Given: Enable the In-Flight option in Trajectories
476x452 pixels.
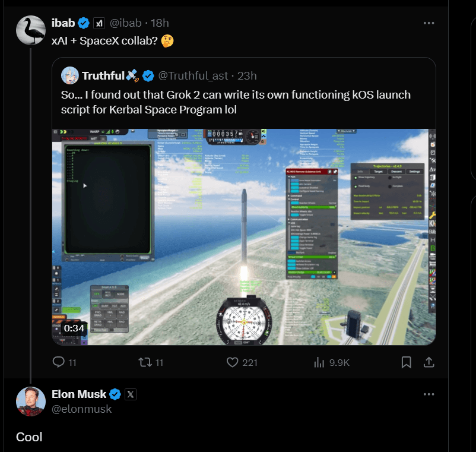Looking at the screenshot, I should click(390, 178).
